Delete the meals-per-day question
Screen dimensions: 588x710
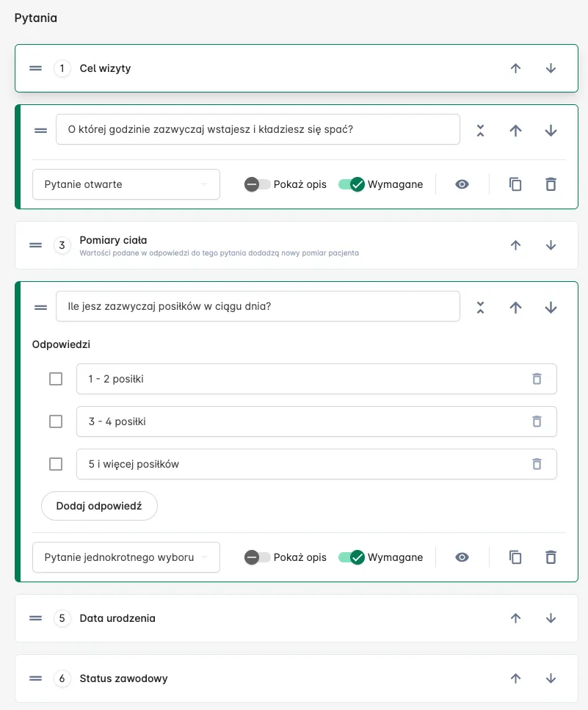[x=551, y=557]
